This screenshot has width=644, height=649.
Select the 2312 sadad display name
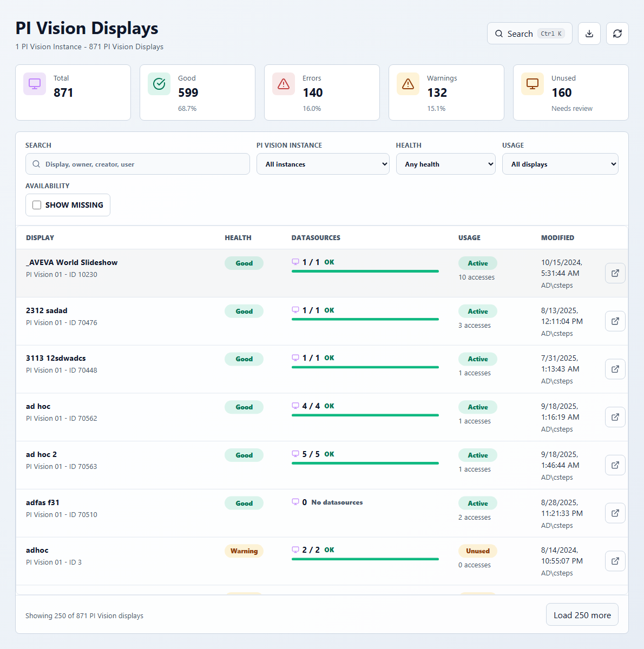coord(47,310)
